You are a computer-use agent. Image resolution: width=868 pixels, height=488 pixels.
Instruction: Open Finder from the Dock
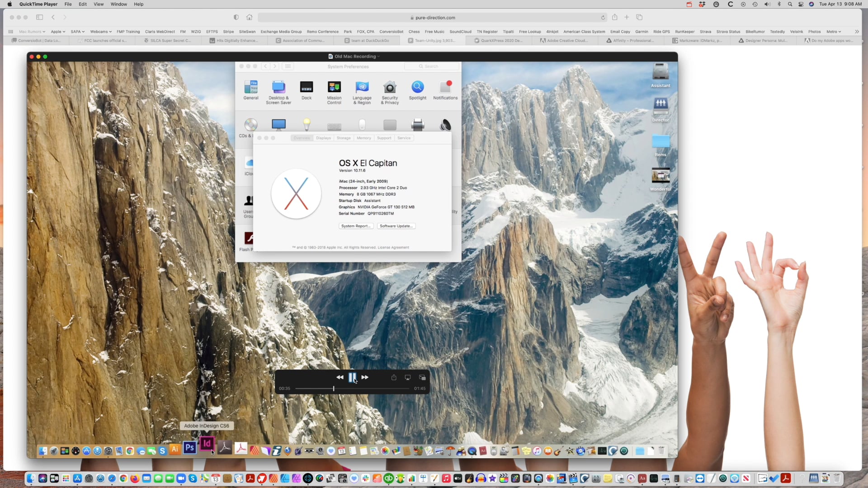coord(31,478)
